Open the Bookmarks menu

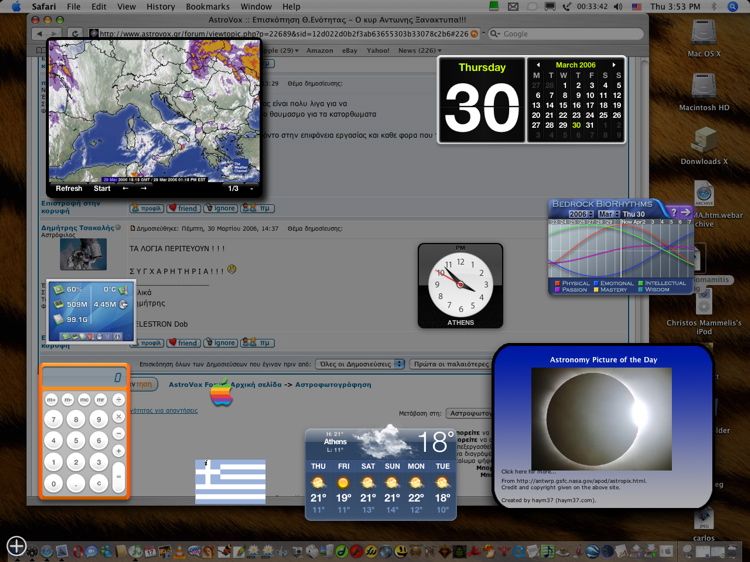[x=208, y=7]
